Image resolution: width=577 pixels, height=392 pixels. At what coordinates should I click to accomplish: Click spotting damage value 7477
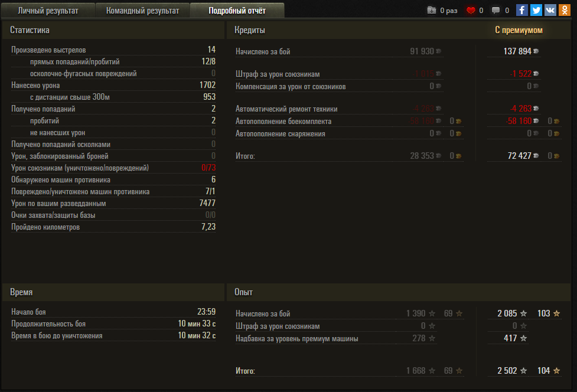click(x=207, y=203)
